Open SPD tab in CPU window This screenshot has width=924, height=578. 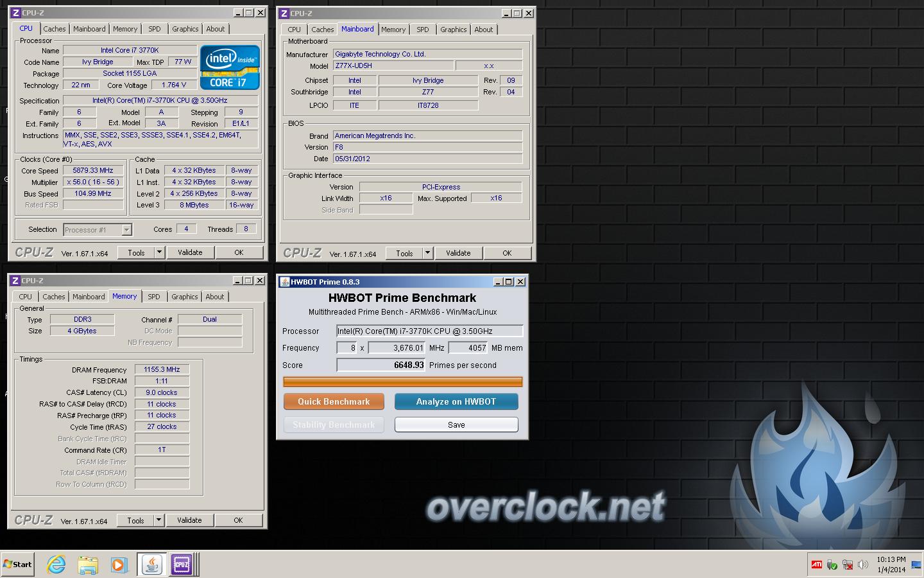click(155, 29)
